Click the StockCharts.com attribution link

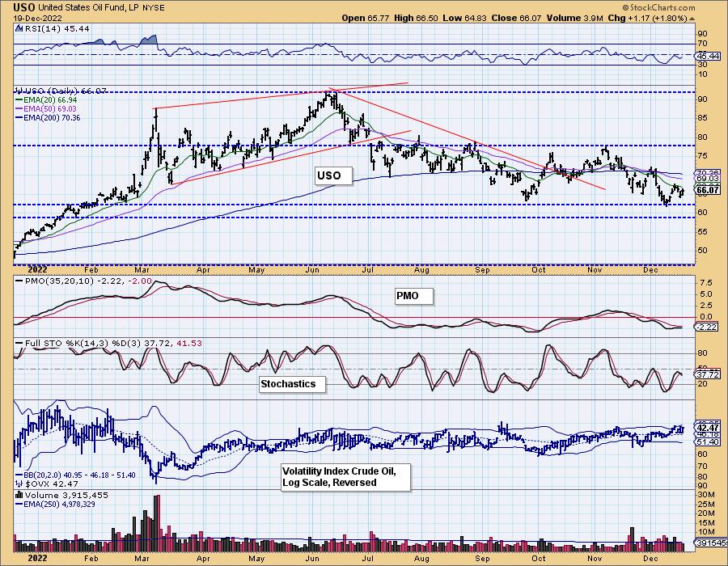[658, 7]
